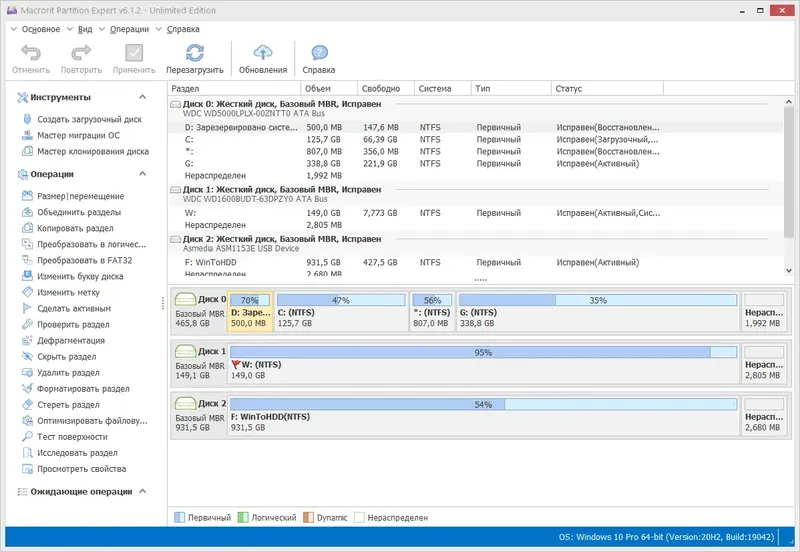The height and width of the screenshot is (552, 800).
Task: Click Стереть раздел operation
Action: click(68, 405)
